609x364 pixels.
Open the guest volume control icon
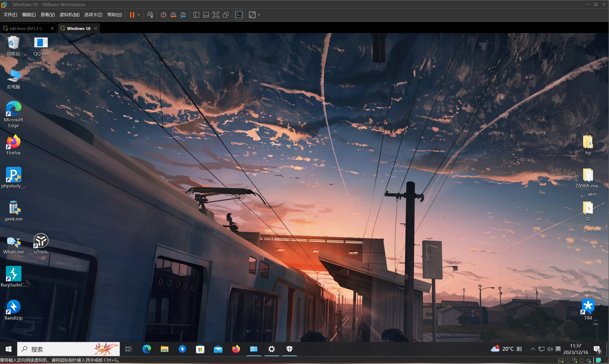click(550, 349)
